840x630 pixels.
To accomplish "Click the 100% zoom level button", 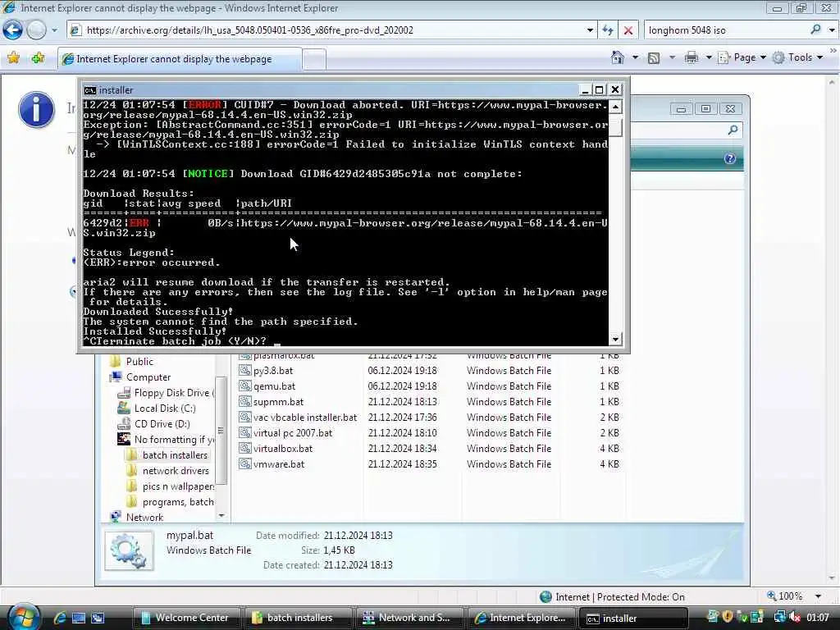I will click(785, 596).
